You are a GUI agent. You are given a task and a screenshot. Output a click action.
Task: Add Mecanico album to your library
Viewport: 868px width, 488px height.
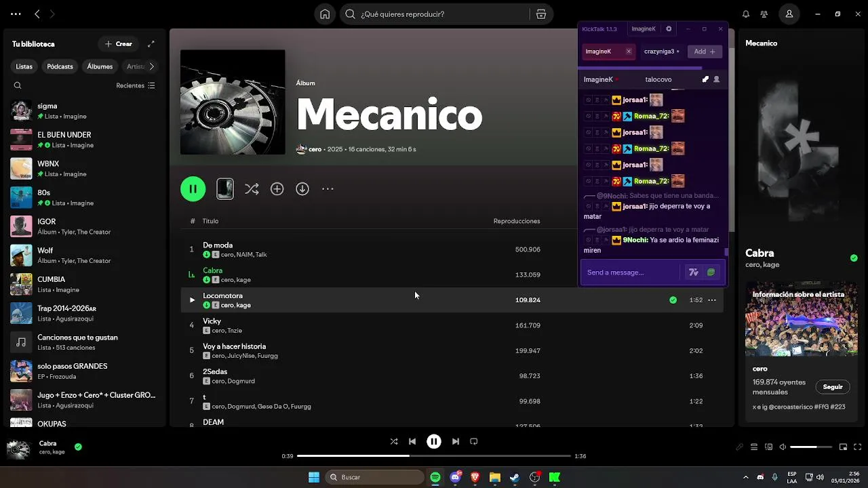click(277, 189)
